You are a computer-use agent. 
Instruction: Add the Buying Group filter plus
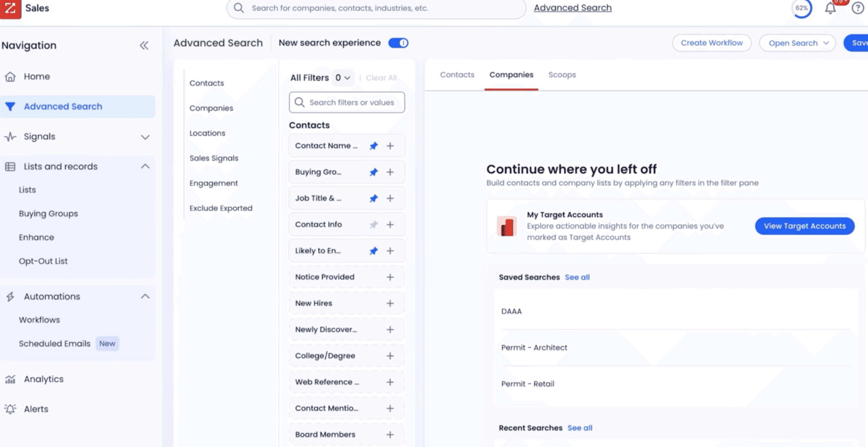point(390,172)
